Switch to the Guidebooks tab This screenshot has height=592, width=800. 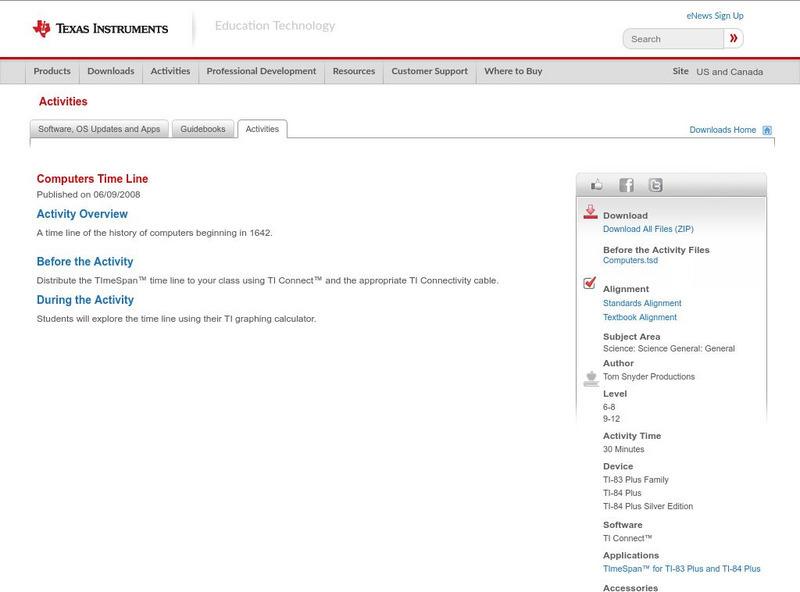tap(203, 129)
